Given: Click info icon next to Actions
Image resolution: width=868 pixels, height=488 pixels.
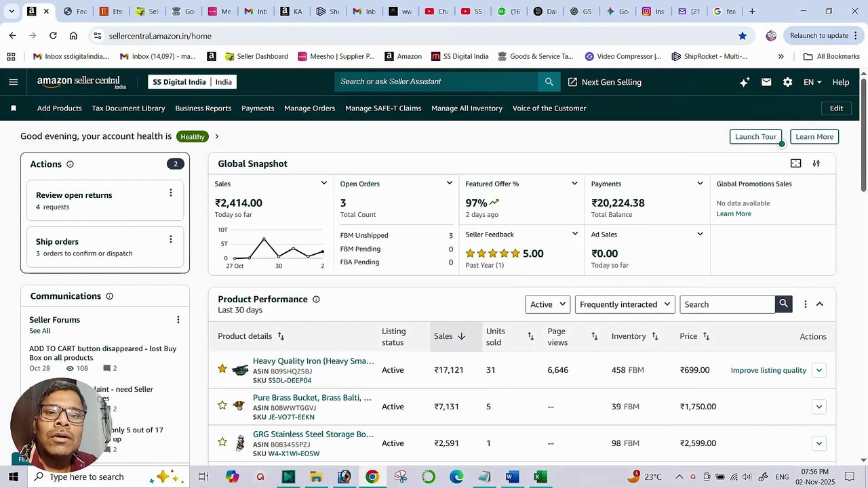Looking at the screenshot, I should point(70,164).
